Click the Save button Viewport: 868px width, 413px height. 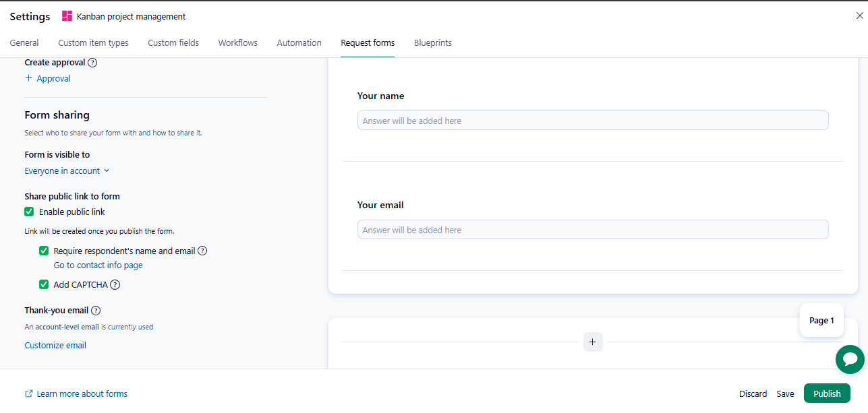pyautogui.click(x=785, y=393)
